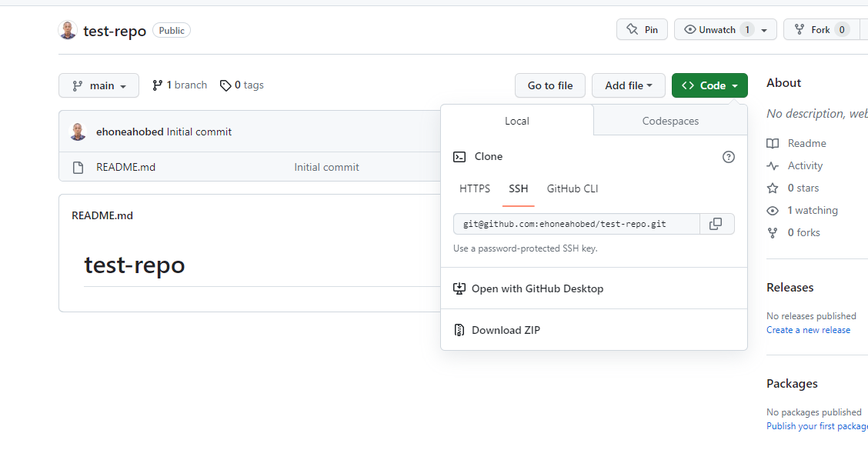Pin this repository with the Pin button
The height and width of the screenshot is (460, 868).
coord(642,29)
